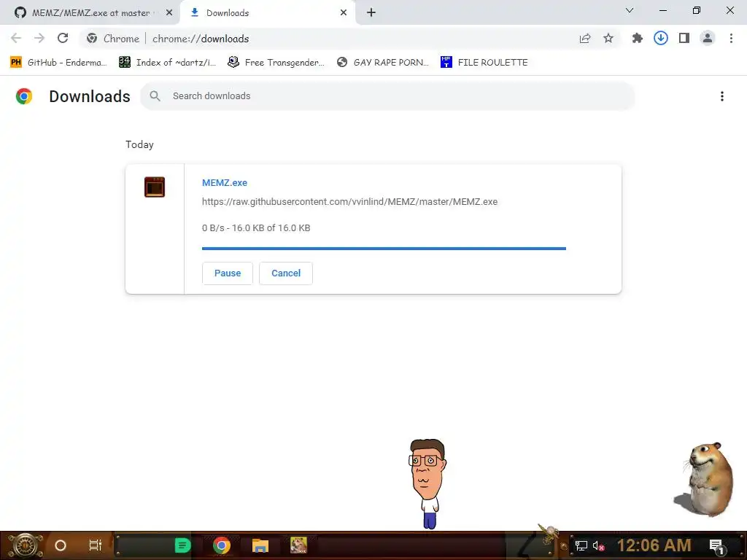The width and height of the screenshot is (747, 560).
Task: Expand the tab search chevron
Action: [630, 10]
